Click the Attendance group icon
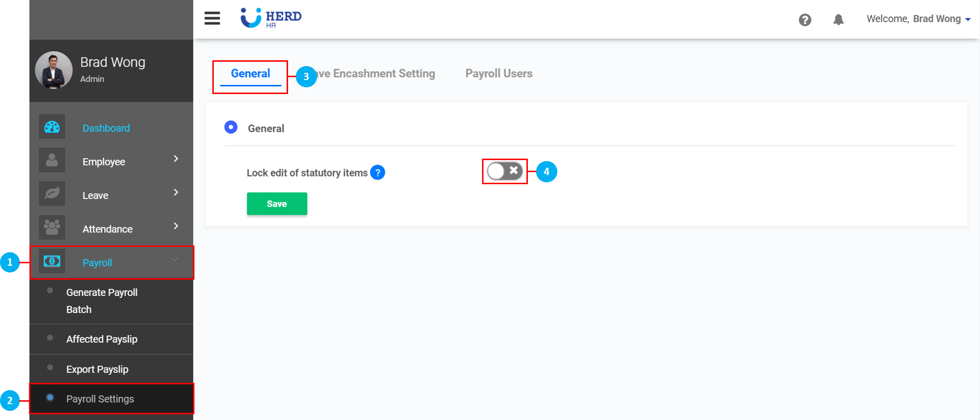The image size is (980, 420). click(x=52, y=228)
